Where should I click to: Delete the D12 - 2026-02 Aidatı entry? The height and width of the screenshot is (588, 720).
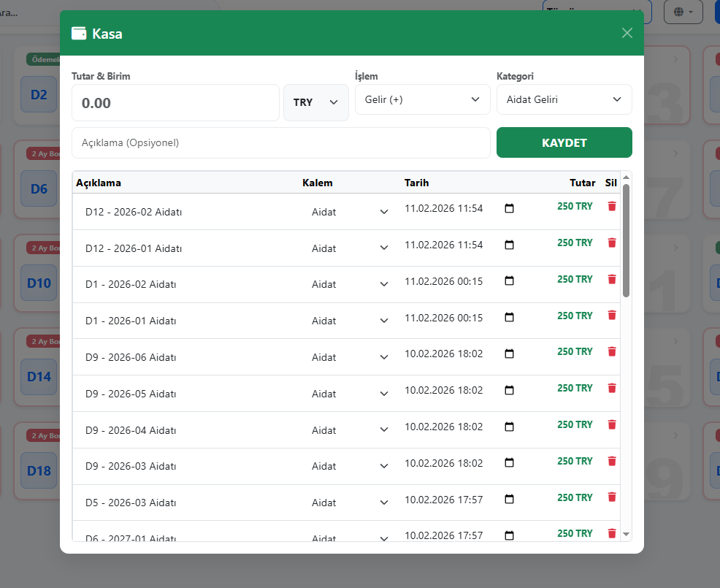[x=612, y=207]
